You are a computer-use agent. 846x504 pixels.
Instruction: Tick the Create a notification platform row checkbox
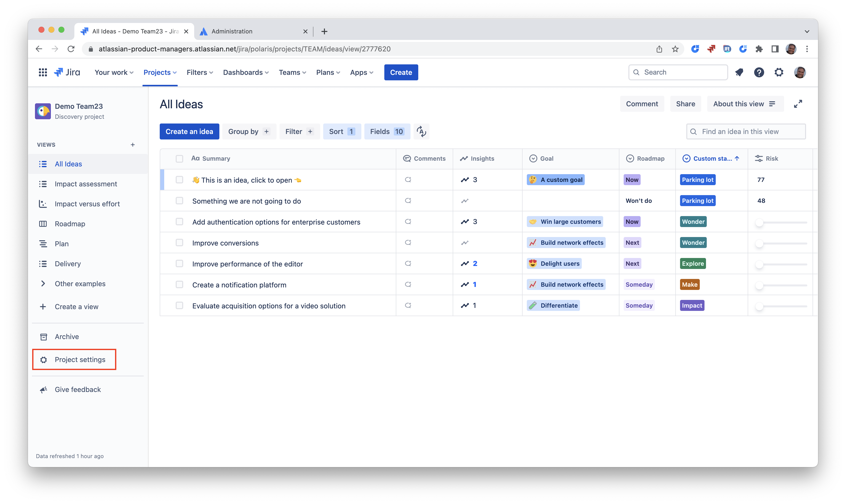point(179,285)
